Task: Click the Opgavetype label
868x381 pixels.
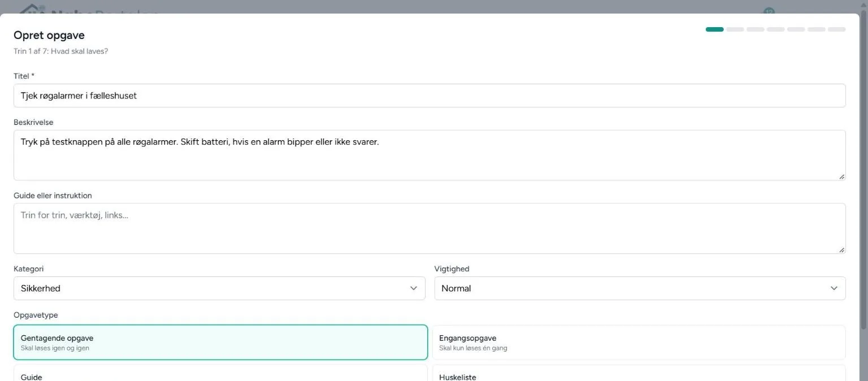Action: 36,315
